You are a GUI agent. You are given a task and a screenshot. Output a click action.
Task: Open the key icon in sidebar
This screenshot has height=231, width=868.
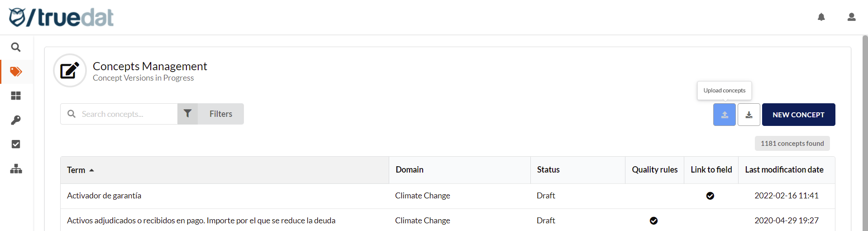(x=16, y=120)
